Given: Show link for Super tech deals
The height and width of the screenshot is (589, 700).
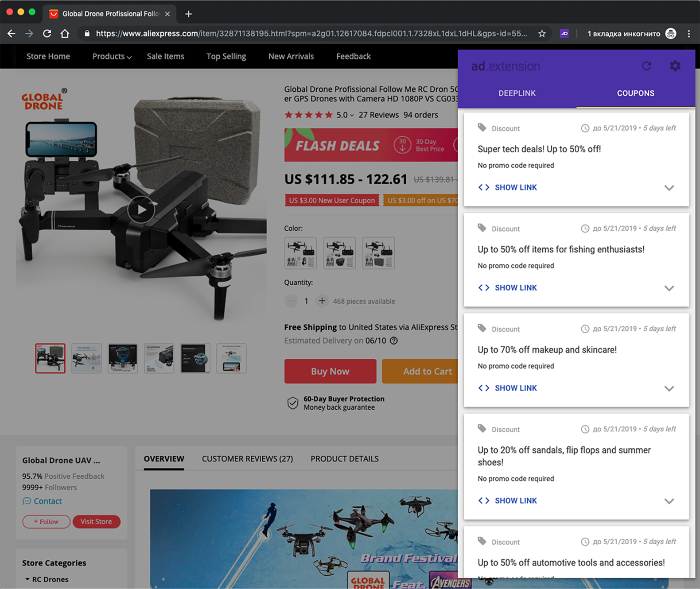Looking at the screenshot, I should (508, 187).
